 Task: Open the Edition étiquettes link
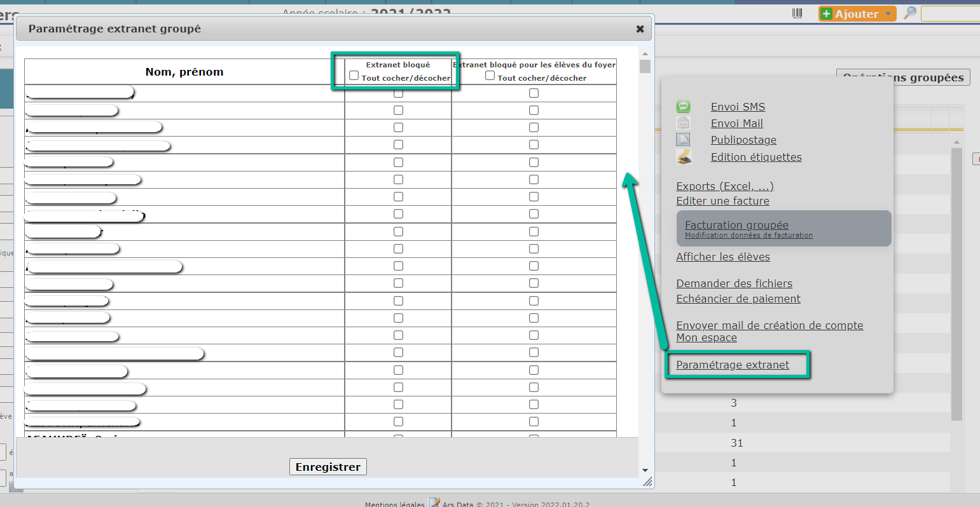[x=756, y=157]
